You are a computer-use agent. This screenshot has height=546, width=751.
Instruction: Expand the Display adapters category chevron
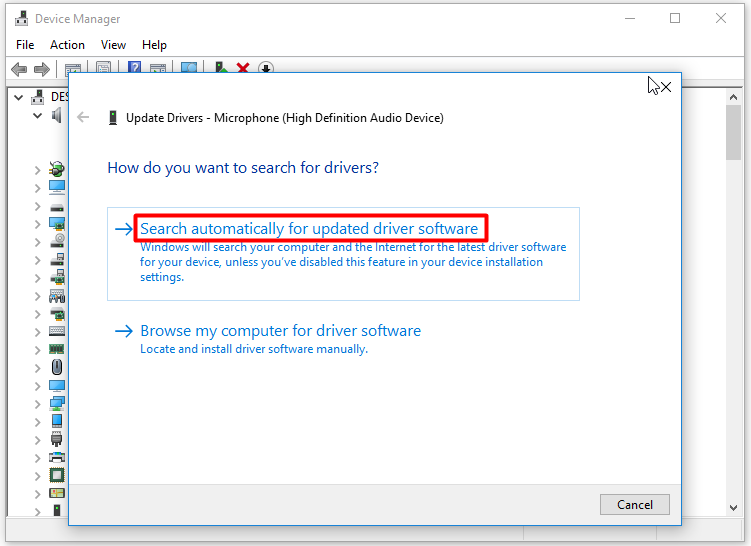[x=37, y=224]
